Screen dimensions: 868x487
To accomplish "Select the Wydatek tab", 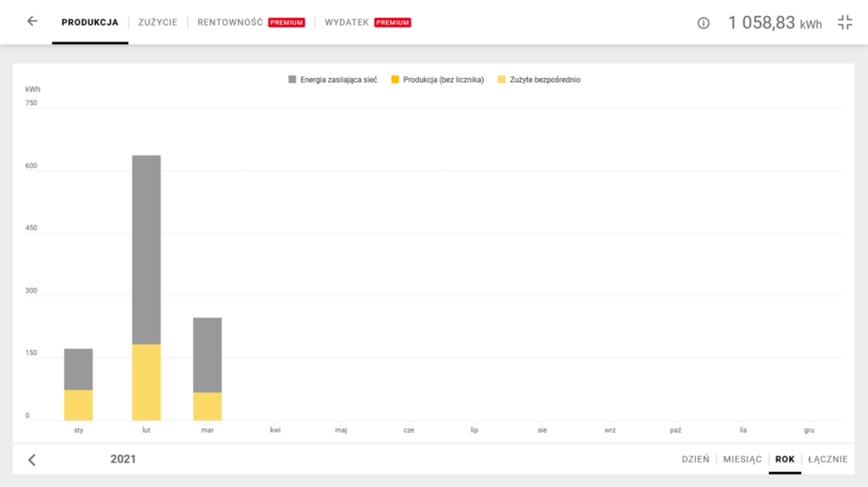I will pos(347,22).
